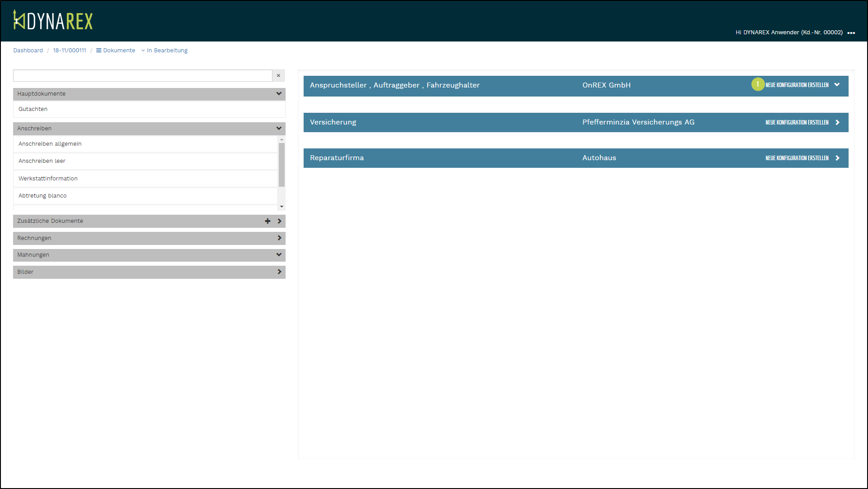Collapse the Anschreiben section chevron
The width and height of the screenshot is (868, 489).
[x=279, y=129]
